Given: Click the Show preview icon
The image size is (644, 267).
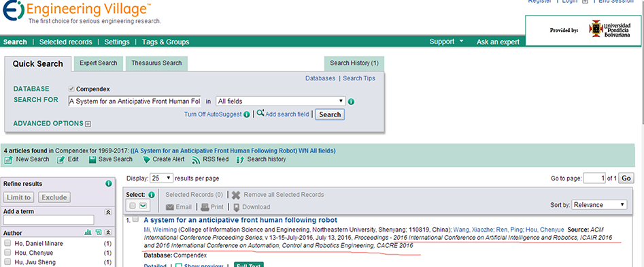Looking at the screenshot, I should [179, 266].
